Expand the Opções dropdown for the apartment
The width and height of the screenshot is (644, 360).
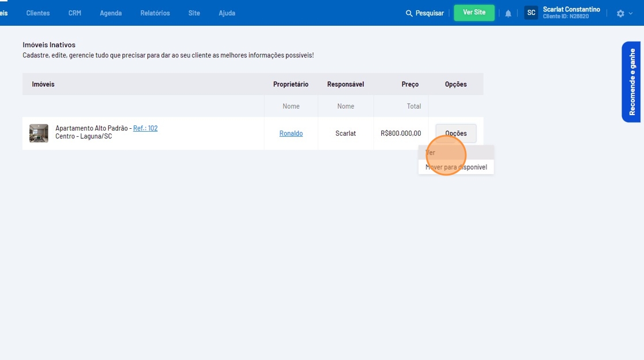click(456, 133)
